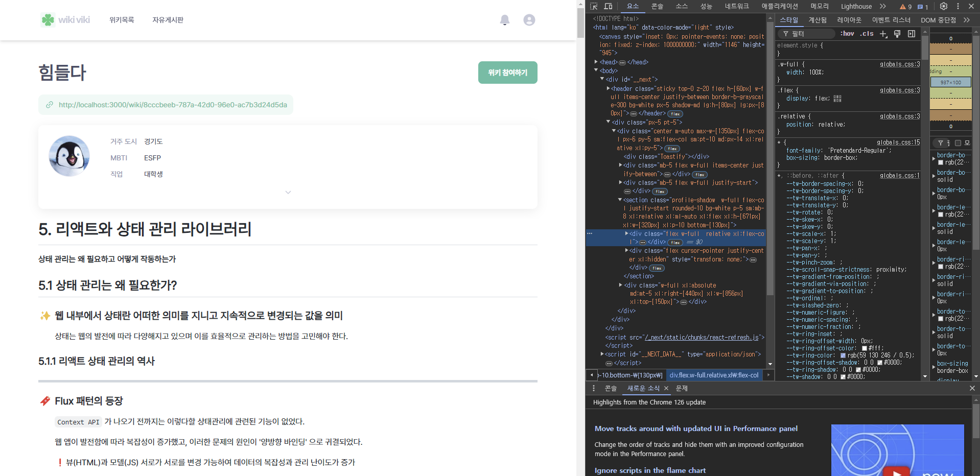
Task: Select div.flex.w-full.relative breadcrumb
Action: pyautogui.click(x=714, y=375)
